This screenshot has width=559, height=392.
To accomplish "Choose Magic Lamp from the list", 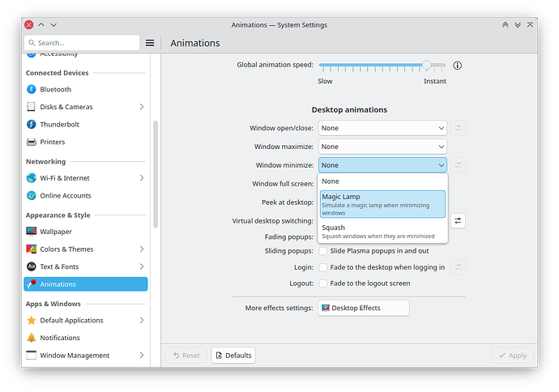I will pos(382,204).
